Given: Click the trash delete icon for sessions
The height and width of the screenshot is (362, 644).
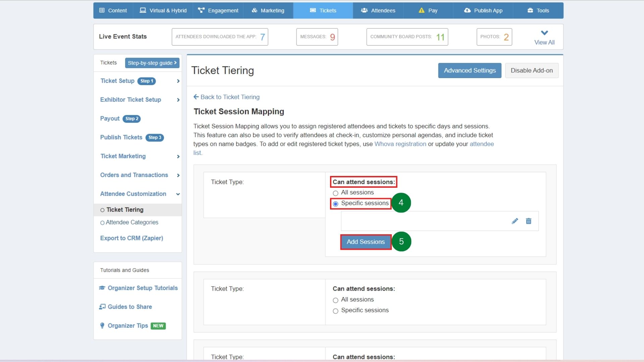Looking at the screenshot, I should 529,221.
